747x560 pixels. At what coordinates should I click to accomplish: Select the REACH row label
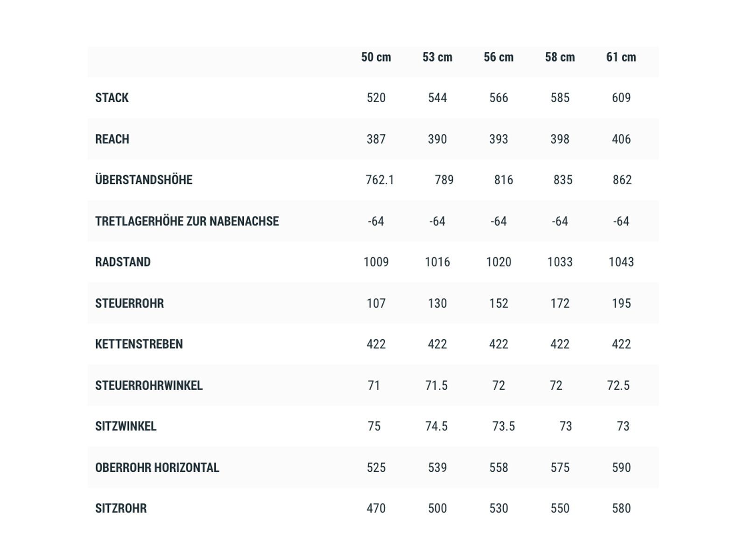(112, 139)
